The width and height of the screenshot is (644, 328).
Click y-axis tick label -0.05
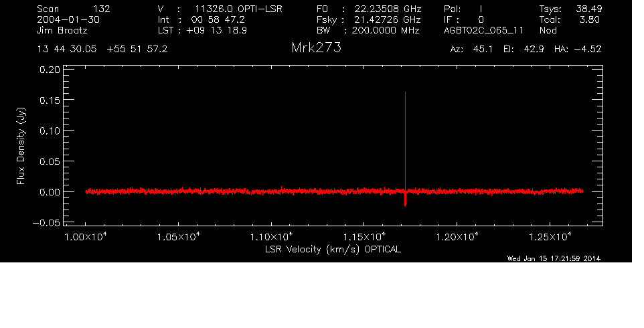pyautogui.click(x=46, y=222)
